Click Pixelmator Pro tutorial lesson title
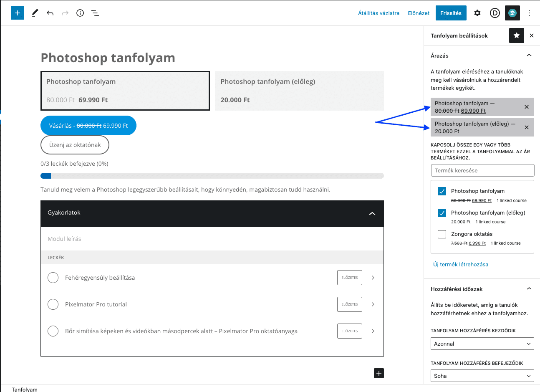The image size is (540, 392). pyautogui.click(x=96, y=304)
